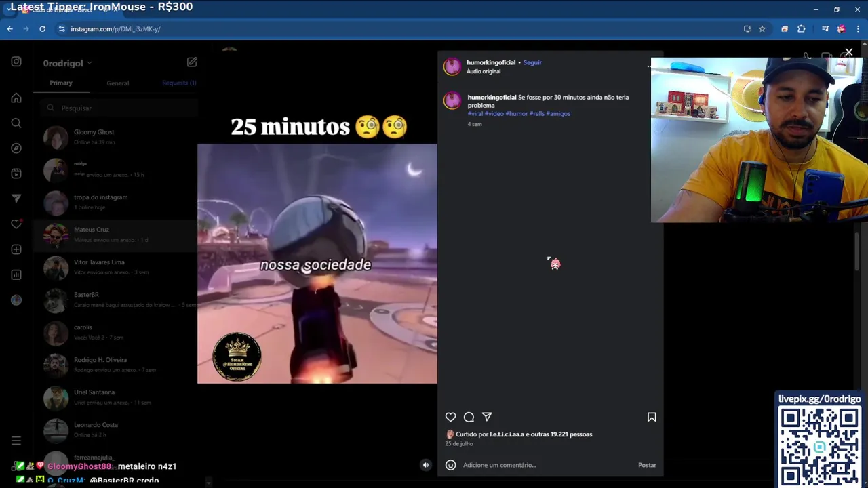Open the Uriel Santanna conversation
This screenshot has height=488, width=868.
(117, 397)
